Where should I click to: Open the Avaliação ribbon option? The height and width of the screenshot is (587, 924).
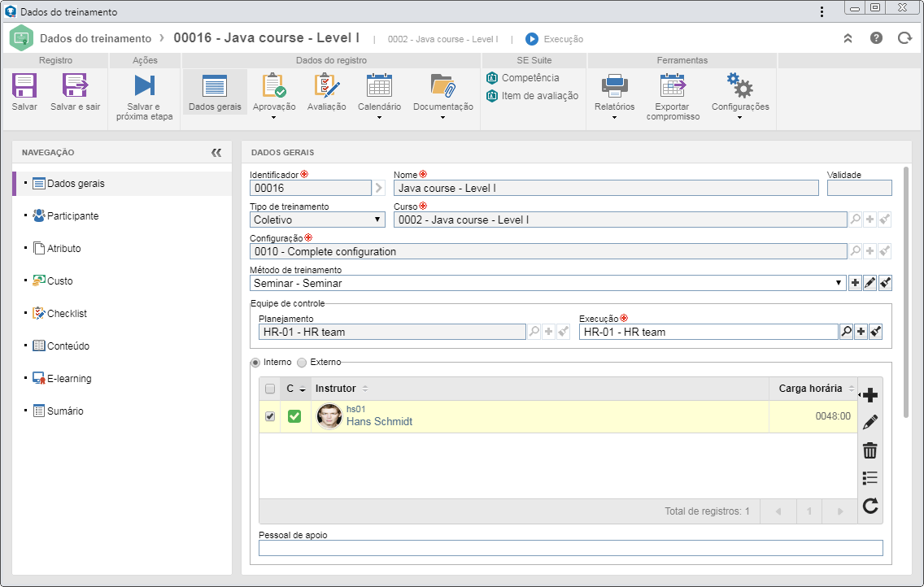point(326,93)
